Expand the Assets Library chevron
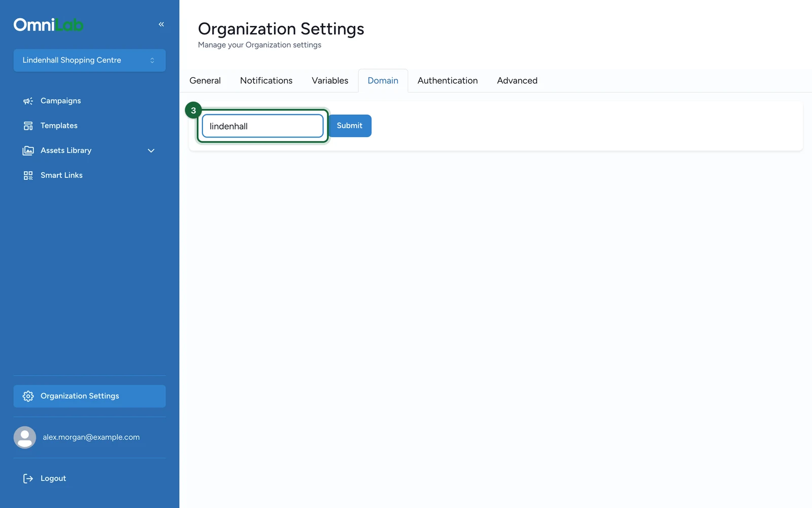The width and height of the screenshot is (812, 508). click(x=151, y=151)
